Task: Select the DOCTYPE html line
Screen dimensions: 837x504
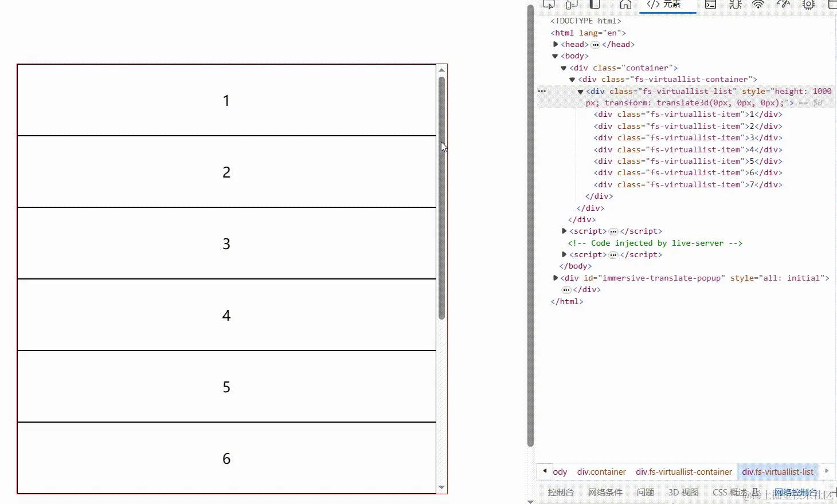Action: point(586,21)
